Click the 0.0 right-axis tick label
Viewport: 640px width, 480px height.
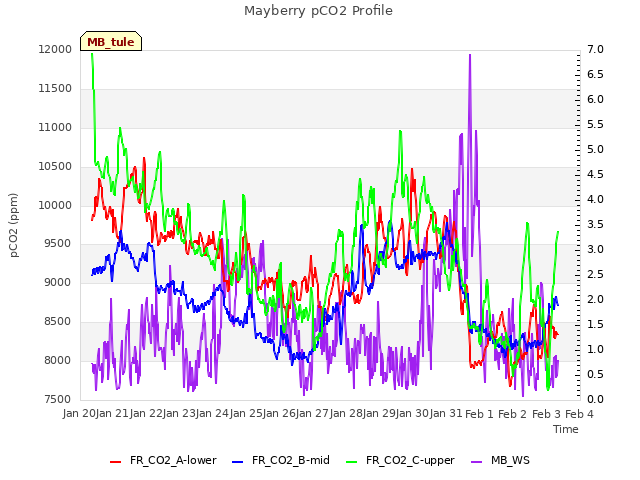[x=595, y=399]
